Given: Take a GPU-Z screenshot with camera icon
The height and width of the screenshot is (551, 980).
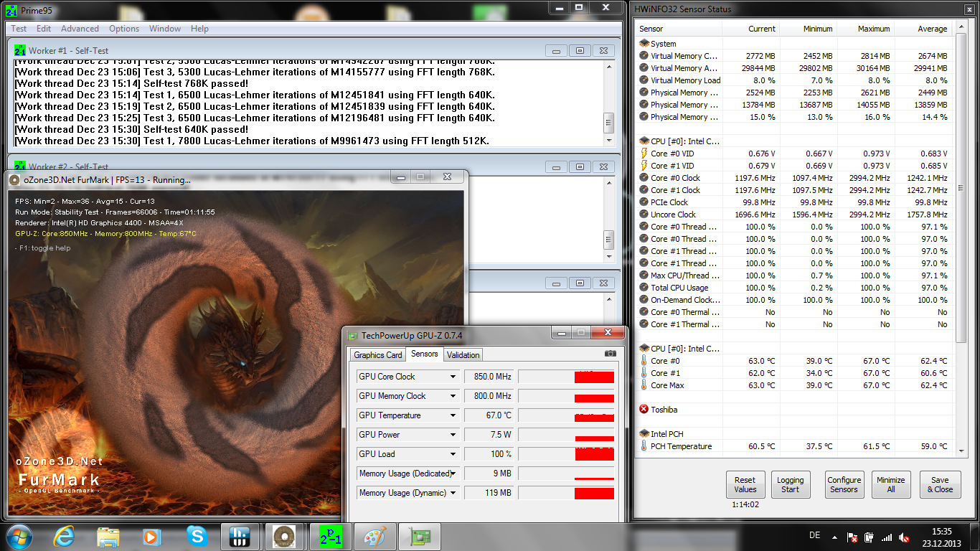Looking at the screenshot, I should [610, 354].
